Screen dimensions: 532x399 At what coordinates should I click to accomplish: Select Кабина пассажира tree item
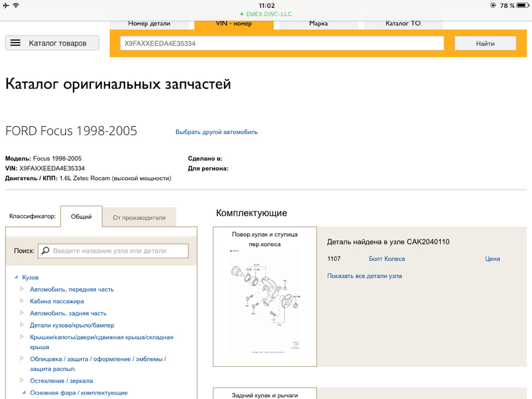pyautogui.click(x=57, y=301)
